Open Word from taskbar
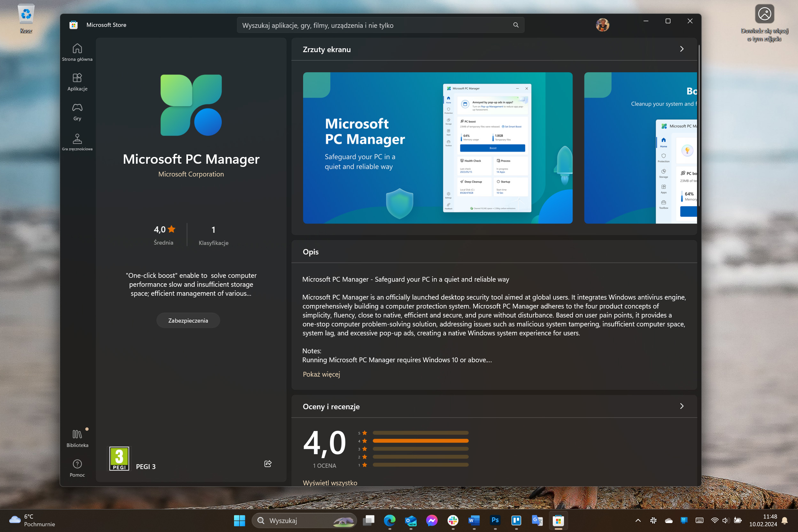This screenshot has height=532, width=798. 474,520
